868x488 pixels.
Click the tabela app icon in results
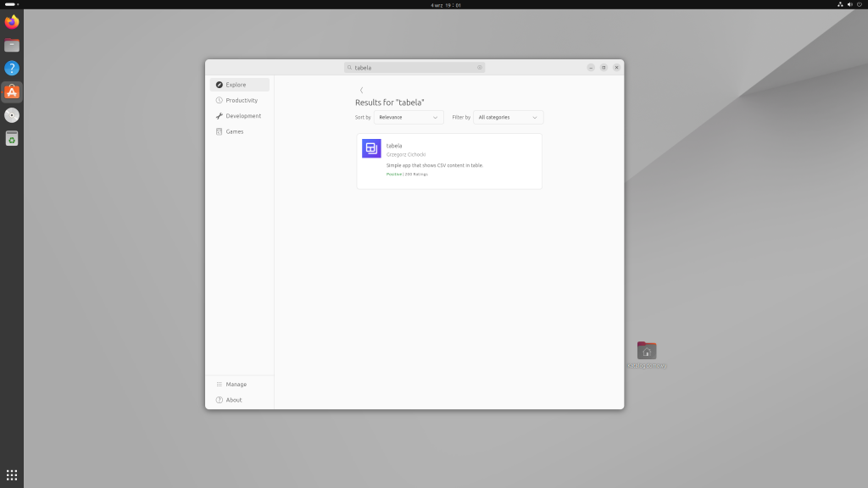[x=371, y=148]
